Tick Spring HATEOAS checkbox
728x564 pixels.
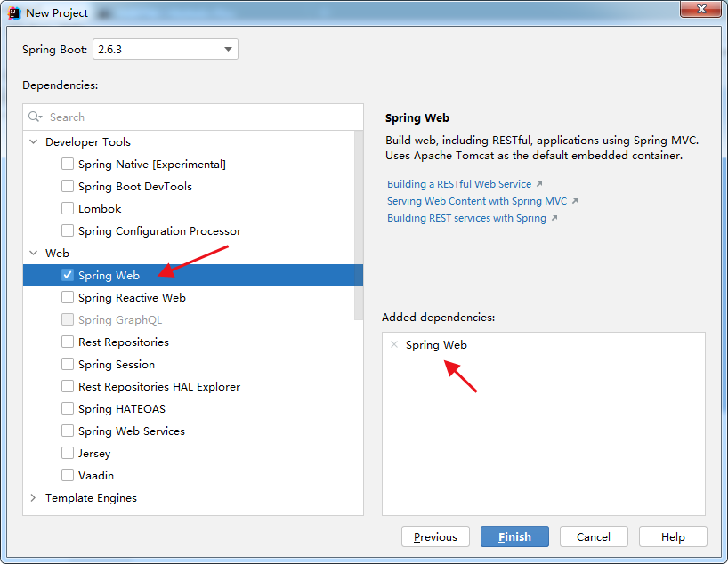click(x=68, y=409)
